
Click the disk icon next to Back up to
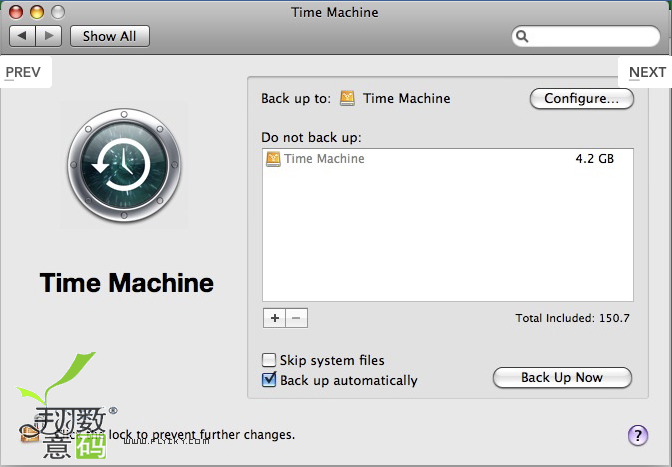click(x=347, y=98)
